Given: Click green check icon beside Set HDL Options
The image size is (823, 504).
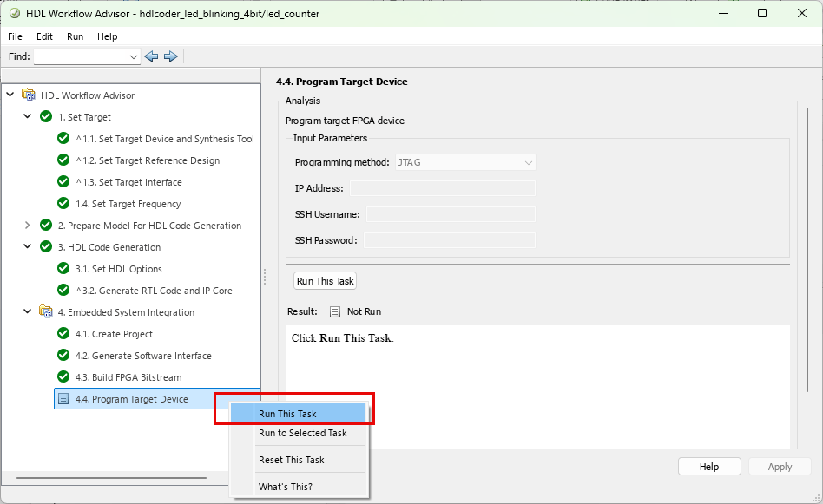Looking at the screenshot, I should click(63, 269).
